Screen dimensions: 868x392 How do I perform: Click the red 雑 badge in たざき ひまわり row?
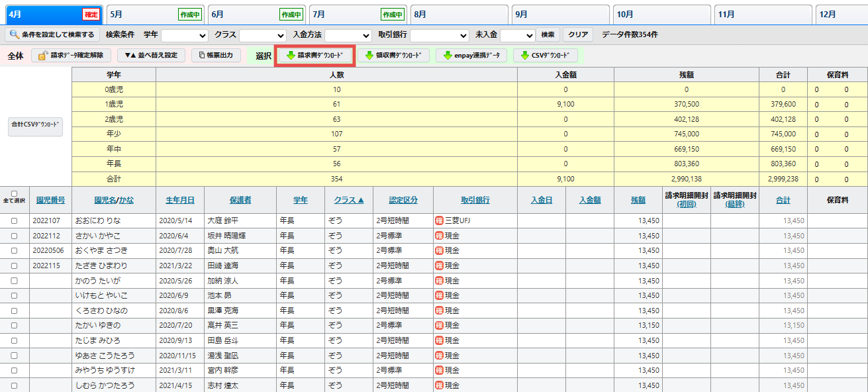(x=438, y=266)
